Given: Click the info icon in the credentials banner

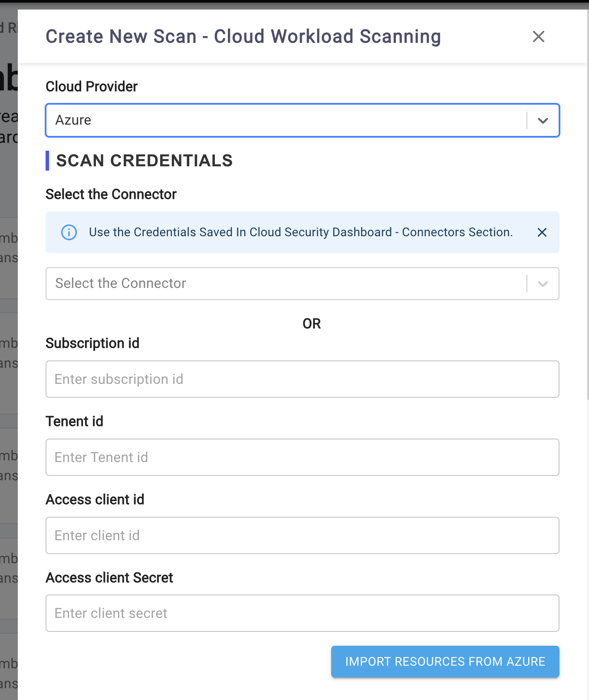Looking at the screenshot, I should tap(69, 232).
